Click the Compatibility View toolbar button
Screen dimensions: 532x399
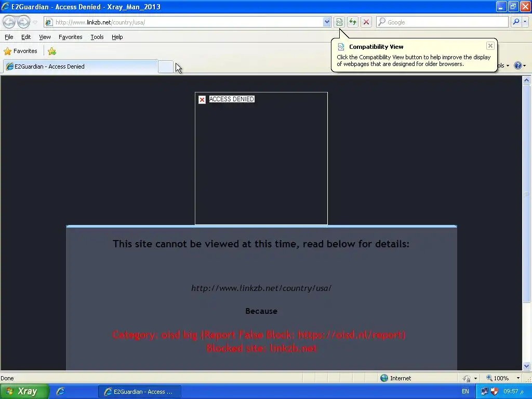click(339, 22)
